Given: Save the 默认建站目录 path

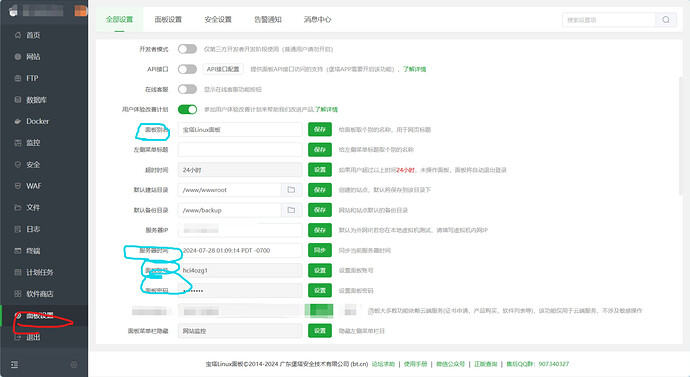Looking at the screenshot, I should coord(320,190).
